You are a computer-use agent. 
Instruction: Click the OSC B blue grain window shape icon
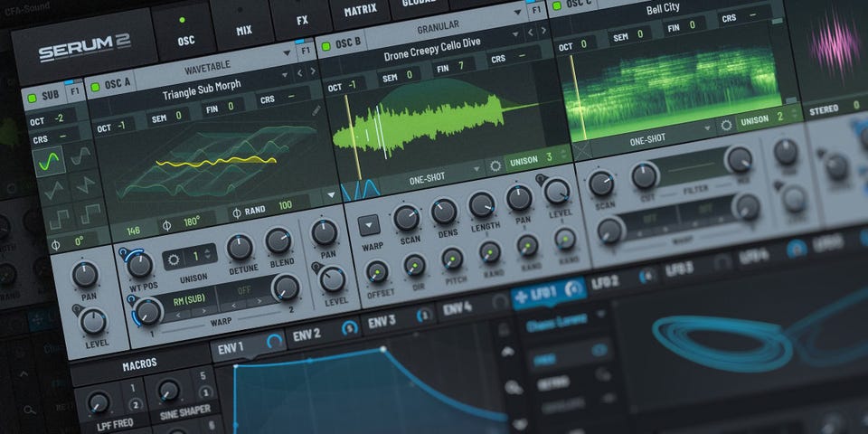[361, 189]
